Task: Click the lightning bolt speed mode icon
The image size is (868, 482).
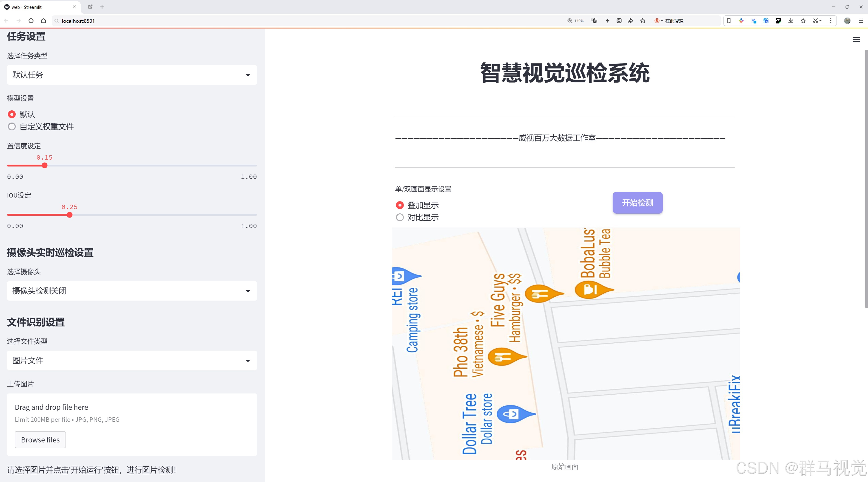Action: point(607,21)
